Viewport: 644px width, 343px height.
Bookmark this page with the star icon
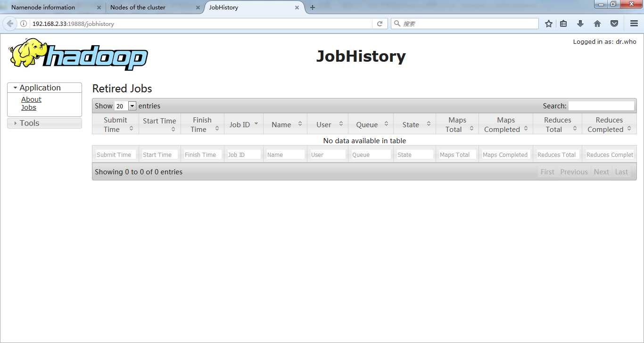(x=549, y=24)
